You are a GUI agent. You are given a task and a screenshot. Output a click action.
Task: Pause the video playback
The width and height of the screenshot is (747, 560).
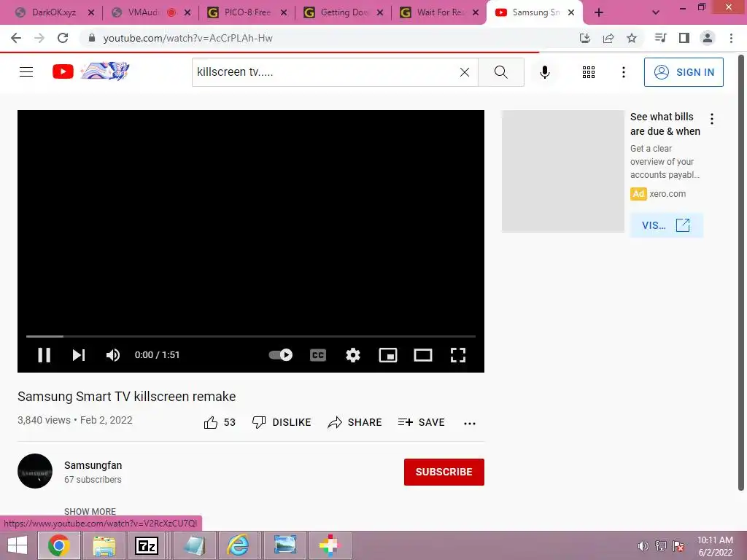pyautogui.click(x=44, y=355)
